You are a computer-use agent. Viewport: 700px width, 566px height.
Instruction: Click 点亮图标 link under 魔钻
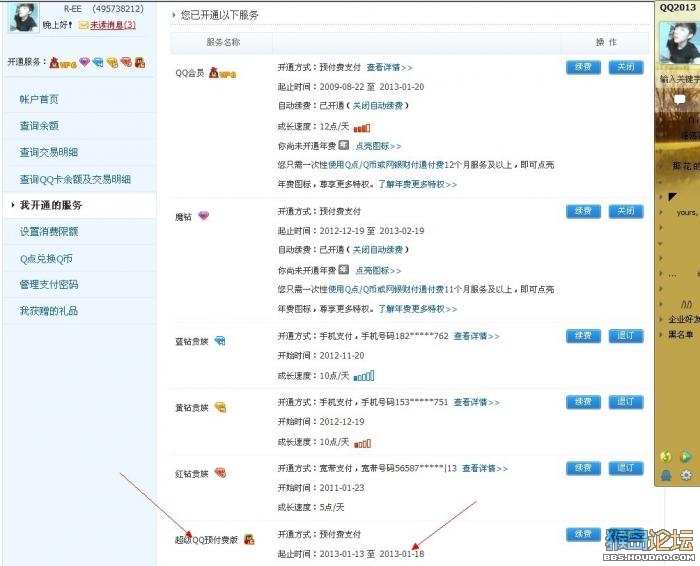coord(378,271)
